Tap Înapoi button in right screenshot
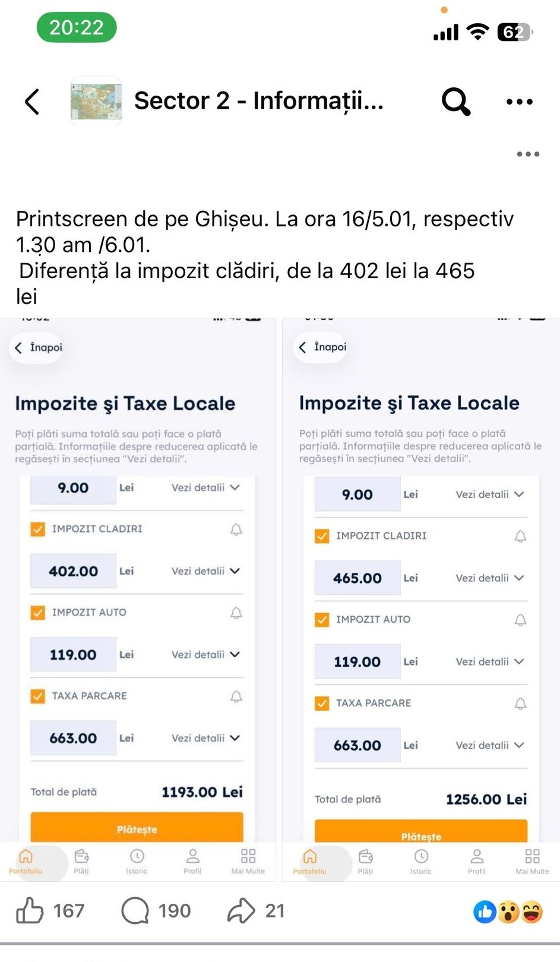 click(x=322, y=347)
